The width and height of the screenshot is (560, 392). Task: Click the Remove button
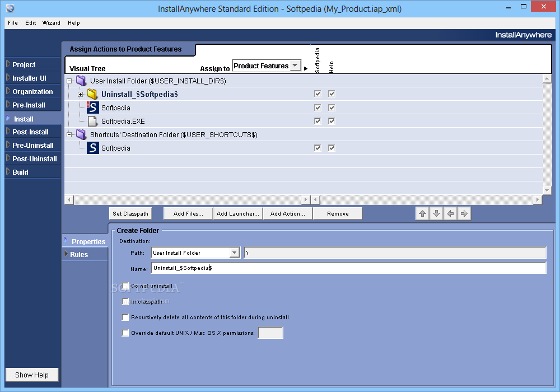tap(338, 213)
